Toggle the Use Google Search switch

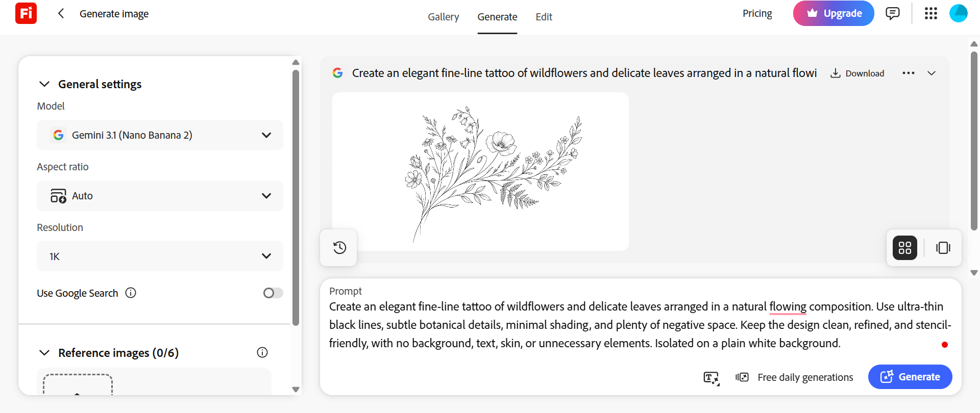tap(273, 293)
